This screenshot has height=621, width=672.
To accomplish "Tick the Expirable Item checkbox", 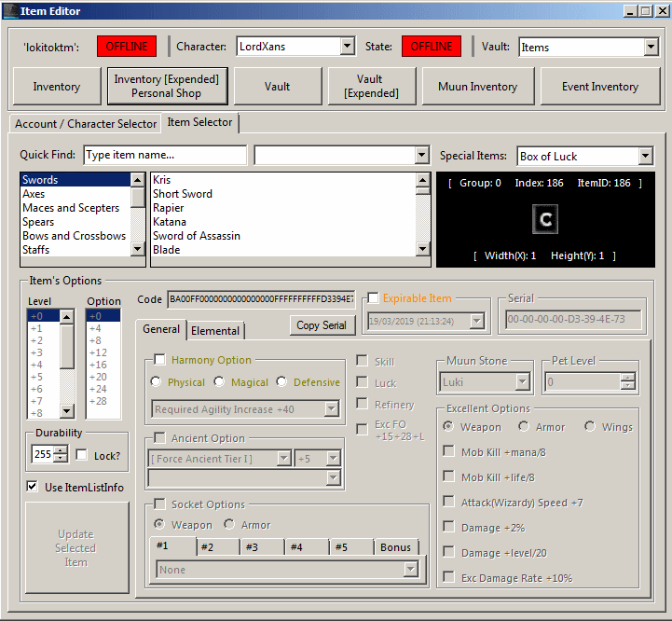I will [x=374, y=298].
